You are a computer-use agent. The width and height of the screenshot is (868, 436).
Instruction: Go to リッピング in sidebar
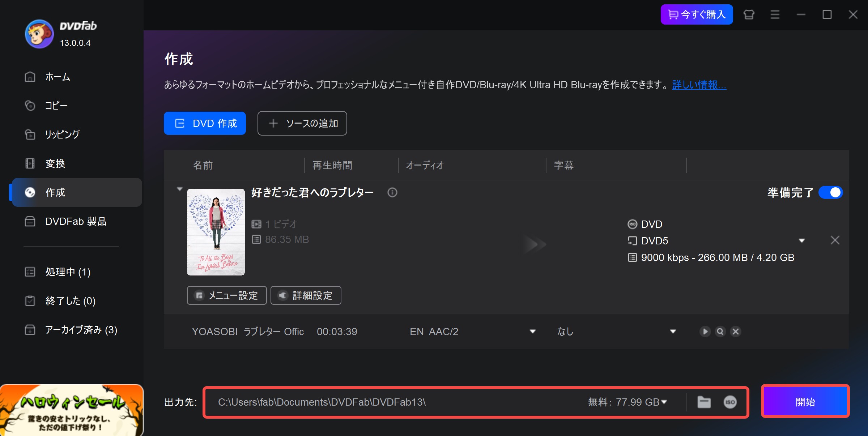point(62,134)
